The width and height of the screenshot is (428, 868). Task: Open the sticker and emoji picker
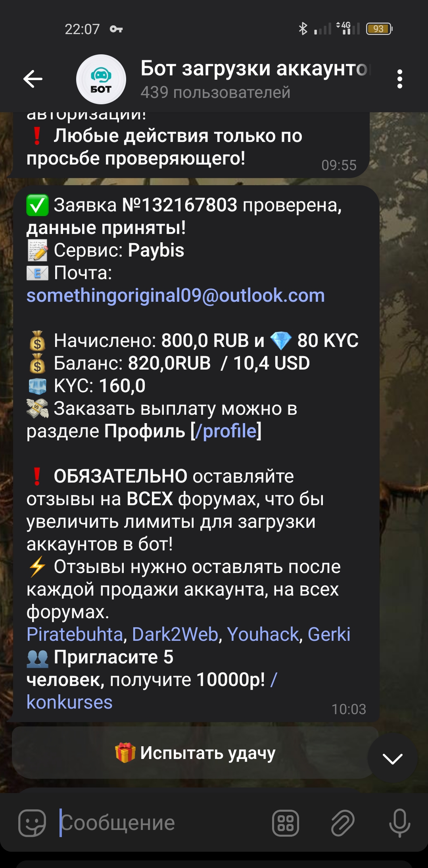pyautogui.click(x=32, y=823)
